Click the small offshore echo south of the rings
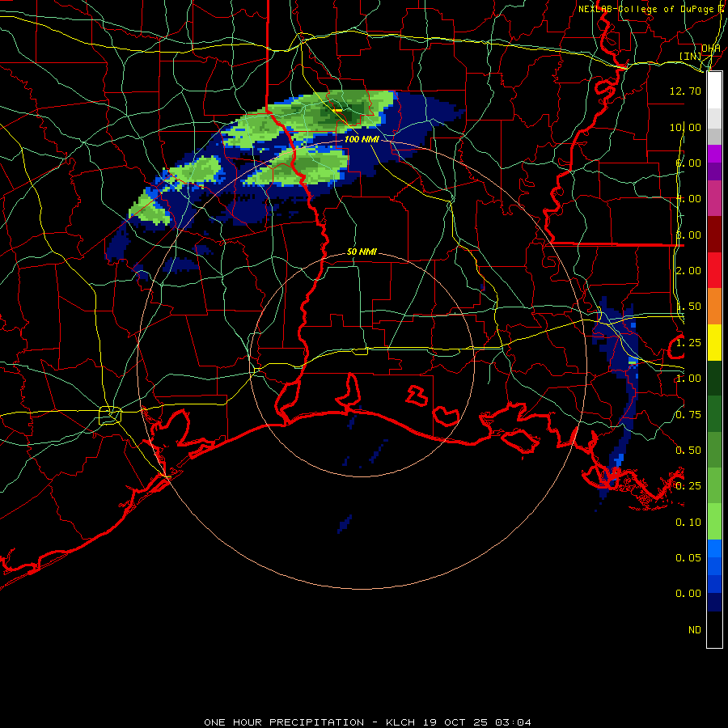Screen dimensions: 728x728 (345, 523)
